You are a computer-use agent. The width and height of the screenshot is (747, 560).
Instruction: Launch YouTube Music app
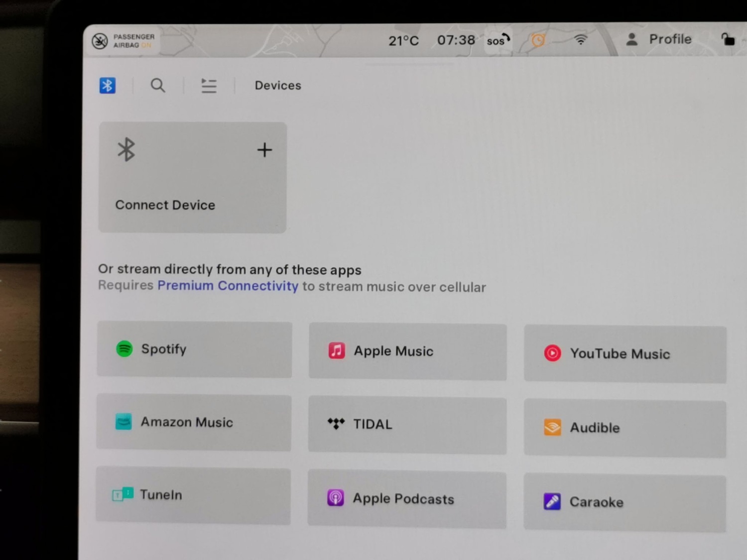(625, 354)
